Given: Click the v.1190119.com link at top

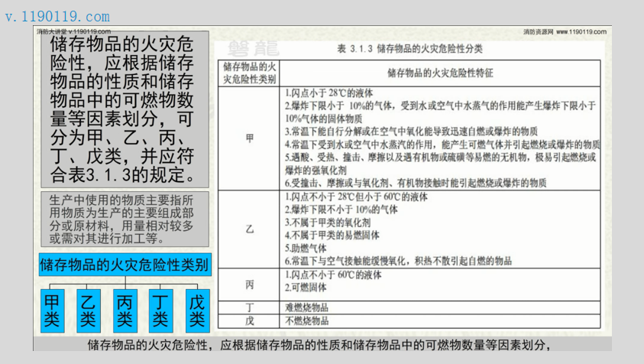Looking at the screenshot, I should [57, 17].
